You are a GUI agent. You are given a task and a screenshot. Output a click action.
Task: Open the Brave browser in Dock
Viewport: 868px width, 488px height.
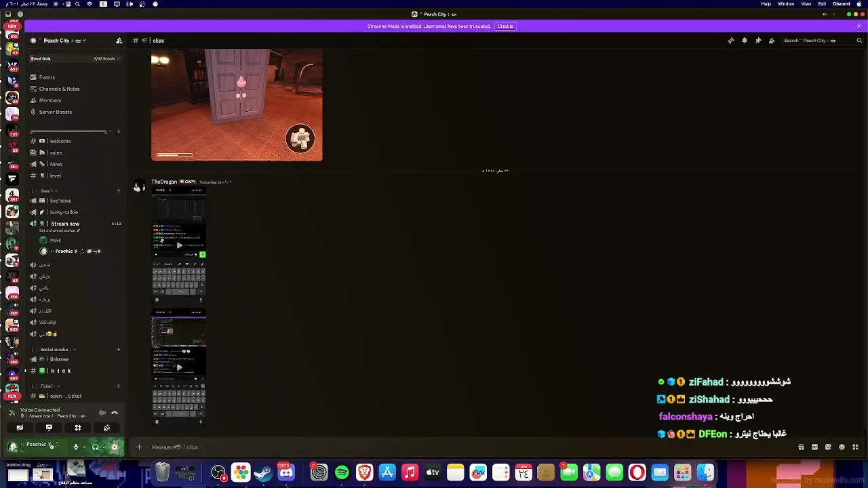pos(365,472)
